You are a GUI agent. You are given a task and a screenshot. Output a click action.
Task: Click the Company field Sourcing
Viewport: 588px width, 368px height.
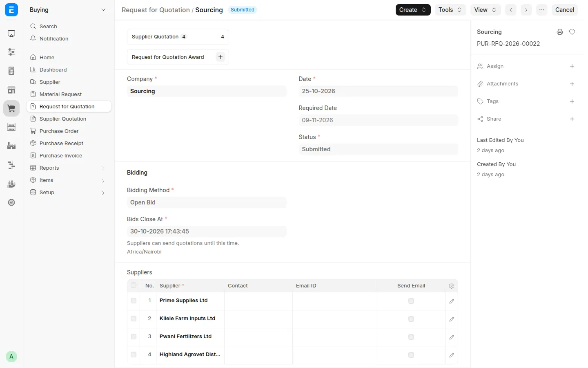pos(207,91)
